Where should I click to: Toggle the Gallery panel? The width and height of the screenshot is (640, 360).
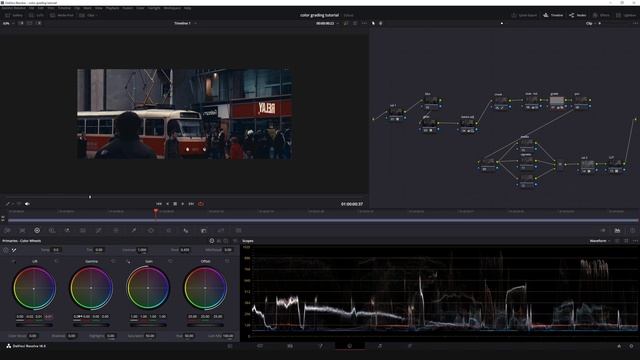click(x=14, y=15)
